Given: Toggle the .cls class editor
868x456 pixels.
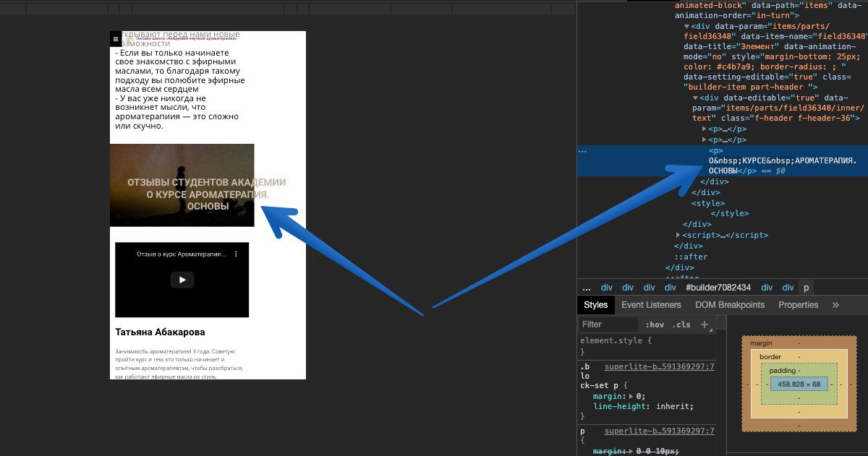Looking at the screenshot, I should [682, 324].
